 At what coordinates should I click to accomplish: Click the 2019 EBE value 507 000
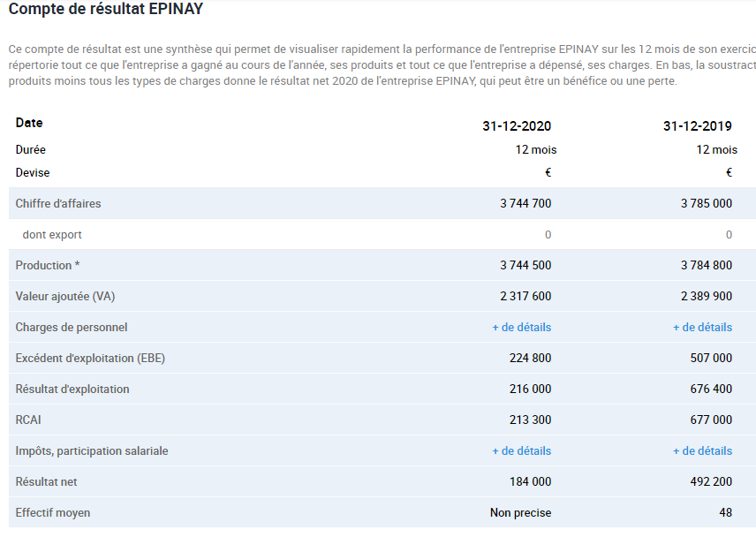point(711,359)
